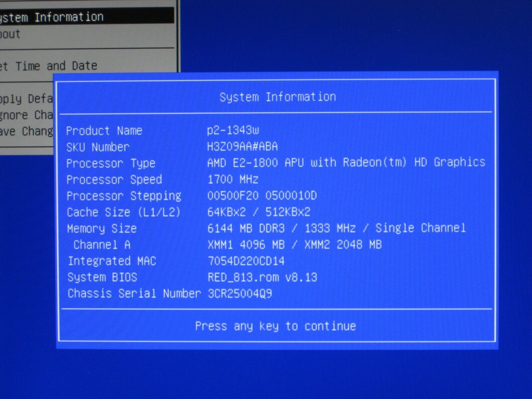Image resolution: width=532 pixels, height=399 pixels.
Task: Click the AMD E2-1800 APU processor value
Action: (346, 162)
